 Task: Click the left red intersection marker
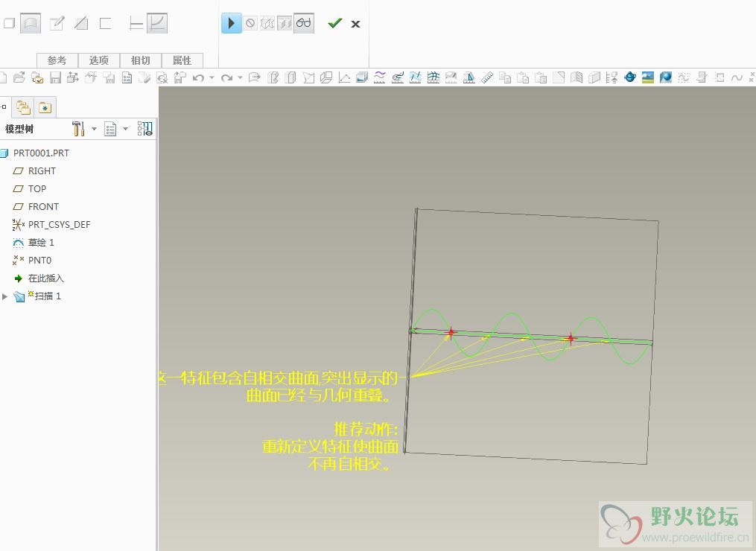click(x=451, y=332)
